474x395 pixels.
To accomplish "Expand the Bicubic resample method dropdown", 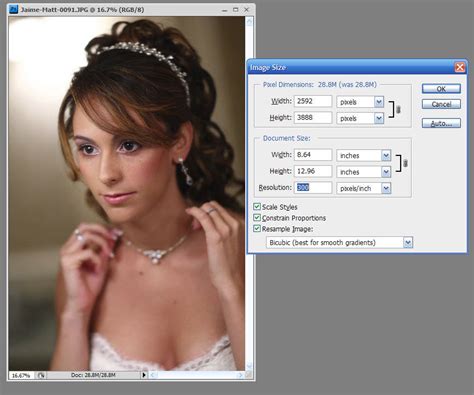I will [x=408, y=242].
